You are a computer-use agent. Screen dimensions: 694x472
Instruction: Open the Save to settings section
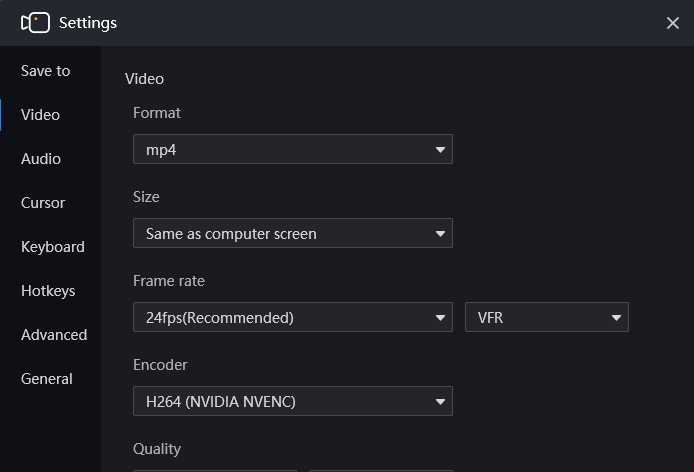tap(46, 71)
